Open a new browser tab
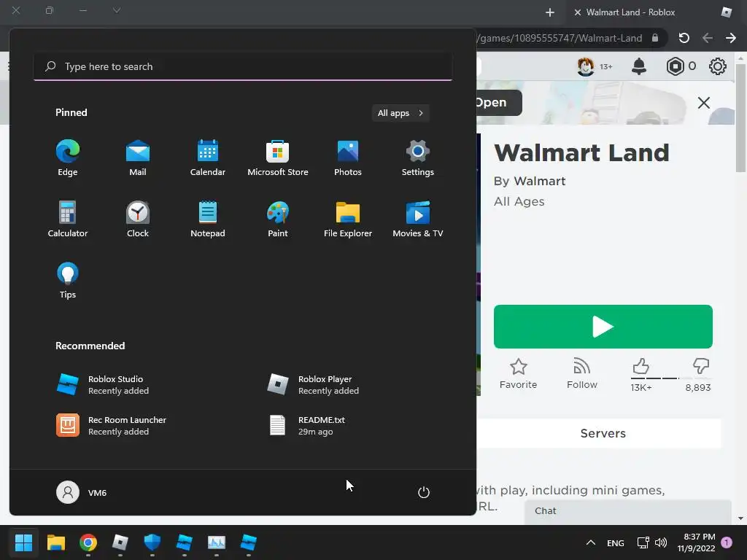 click(550, 12)
